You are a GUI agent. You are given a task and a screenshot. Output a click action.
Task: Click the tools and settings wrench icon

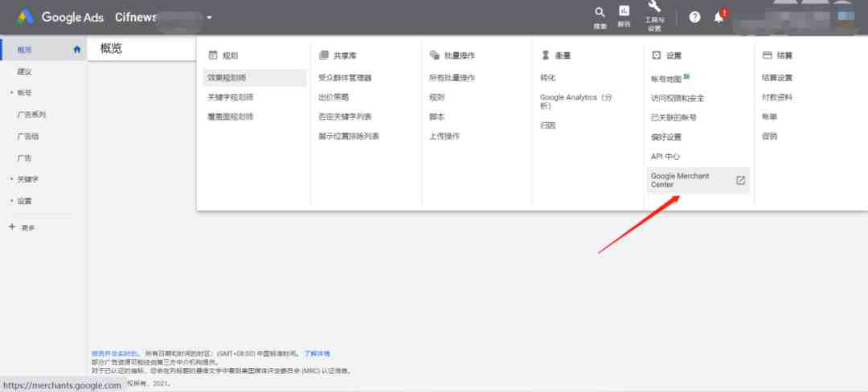tap(654, 7)
